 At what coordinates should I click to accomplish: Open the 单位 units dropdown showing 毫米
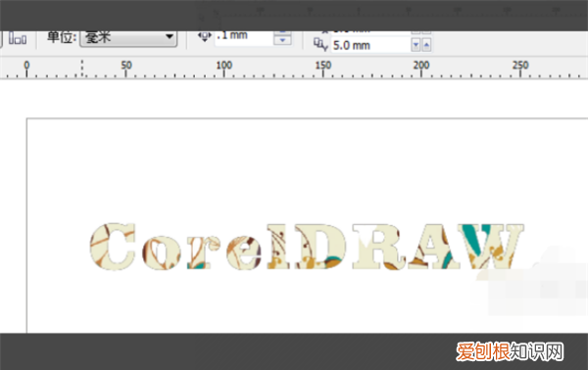[x=128, y=38]
